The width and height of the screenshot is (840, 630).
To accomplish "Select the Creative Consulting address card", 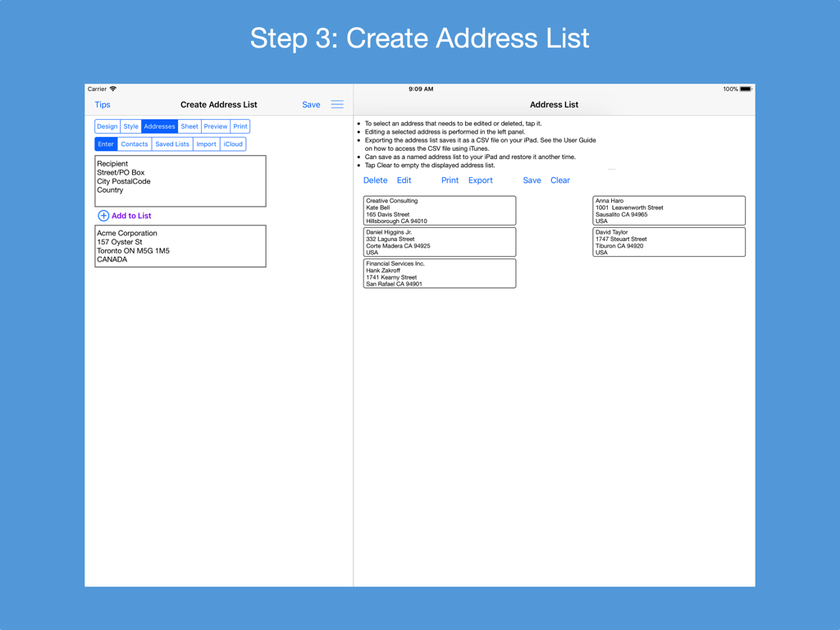I will tap(439, 210).
